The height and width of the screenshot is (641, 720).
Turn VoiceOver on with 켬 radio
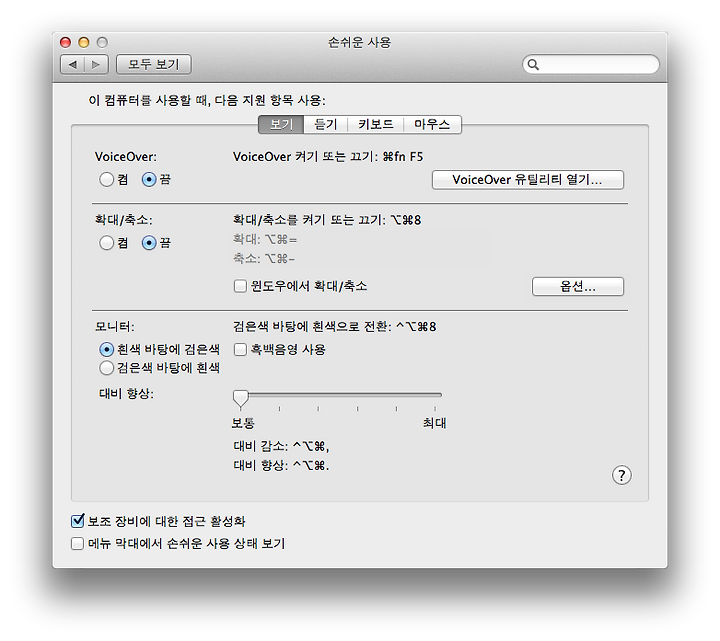tap(107, 179)
